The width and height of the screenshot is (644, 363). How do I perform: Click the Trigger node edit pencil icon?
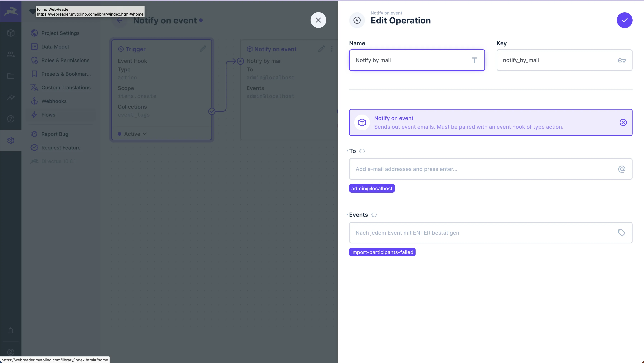(x=203, y=49)
